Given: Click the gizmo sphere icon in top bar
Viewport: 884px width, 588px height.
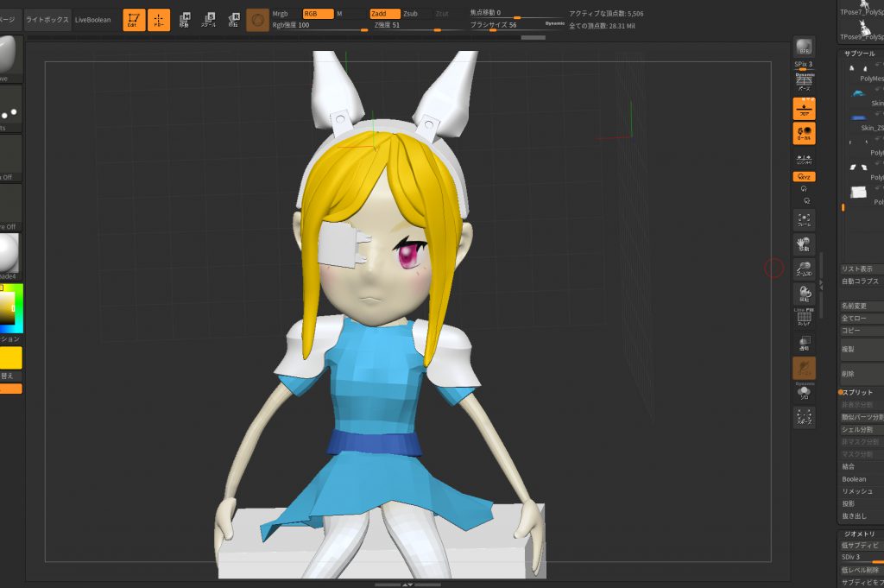Looking at the screenshot, I should pos(257,21).
